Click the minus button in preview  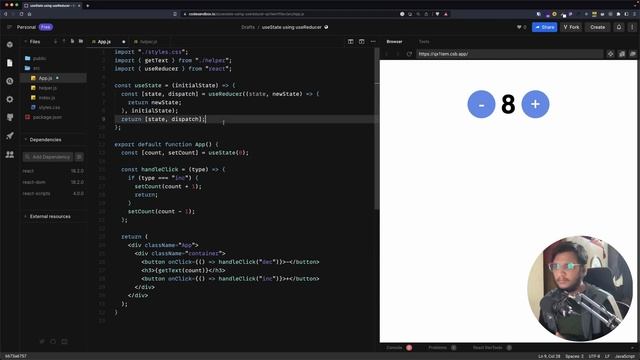pos(481,104)
